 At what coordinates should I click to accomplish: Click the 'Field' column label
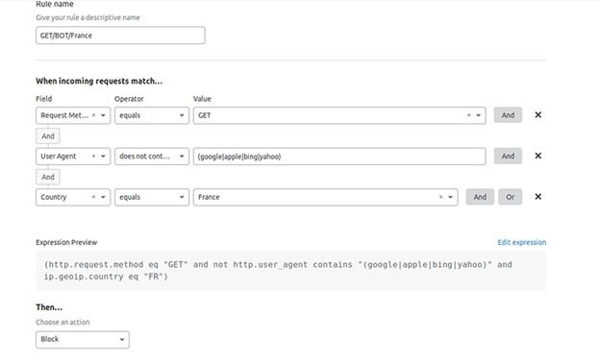coord(44,99)
